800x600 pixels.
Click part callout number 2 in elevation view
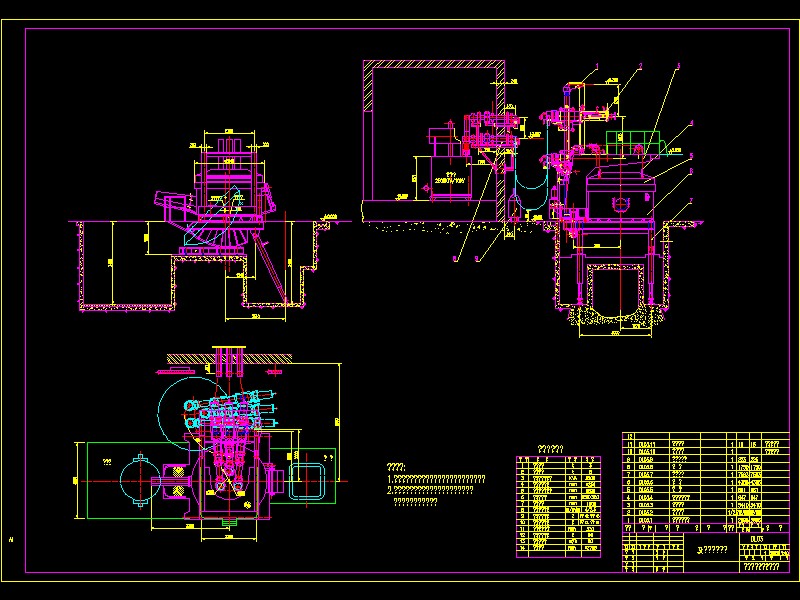(641, 66)
